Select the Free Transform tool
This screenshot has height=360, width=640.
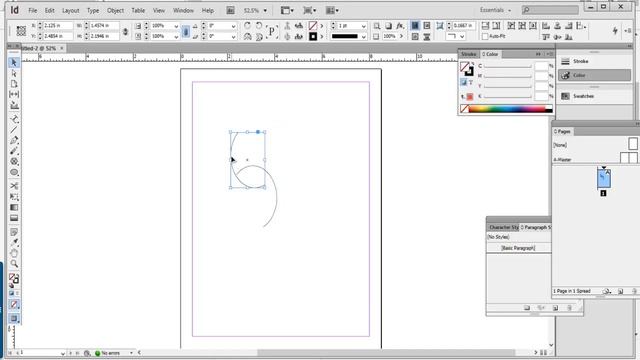pos(14,197)
